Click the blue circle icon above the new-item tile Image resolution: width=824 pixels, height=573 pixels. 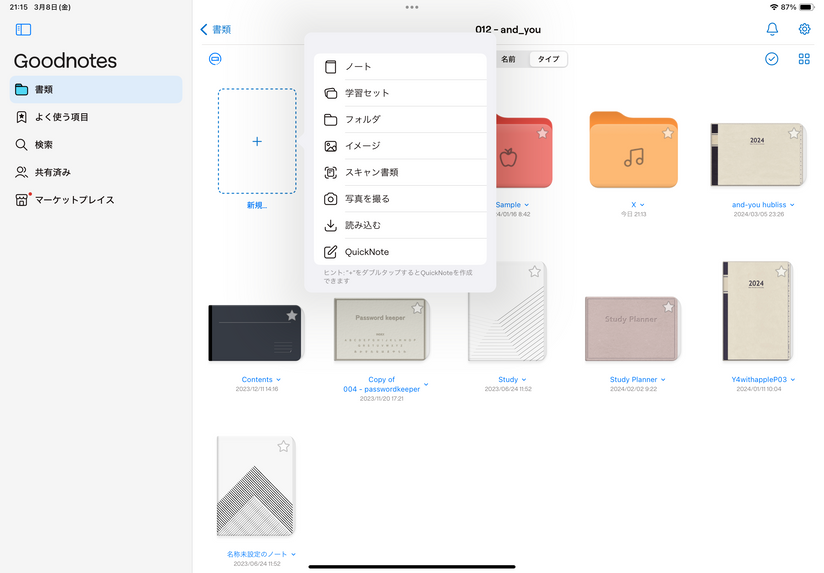[x=215, y=59]
